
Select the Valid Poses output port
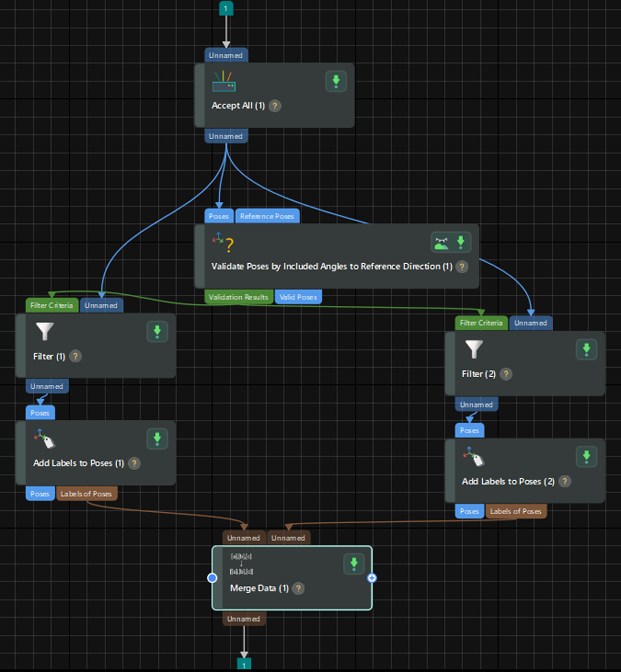click(298, 297)
